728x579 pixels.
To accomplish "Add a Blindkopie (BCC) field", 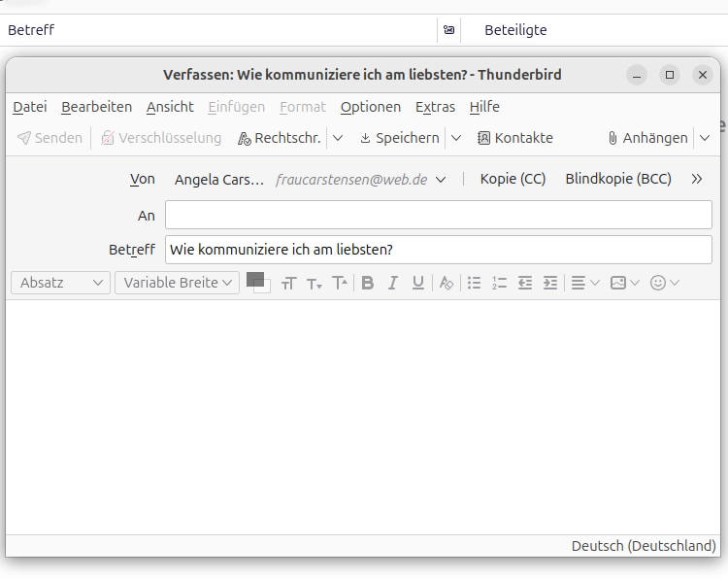I will click(618, 179).
